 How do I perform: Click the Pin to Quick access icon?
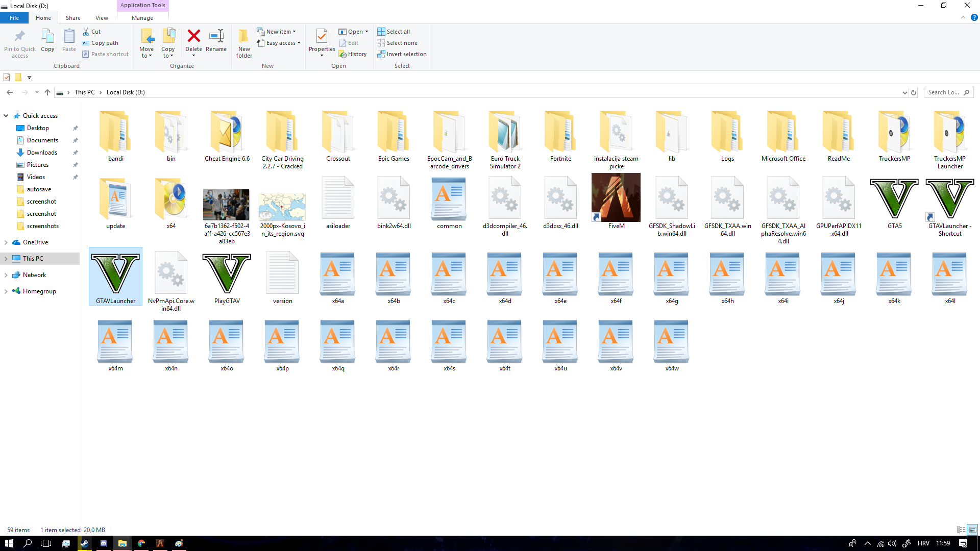20,43
